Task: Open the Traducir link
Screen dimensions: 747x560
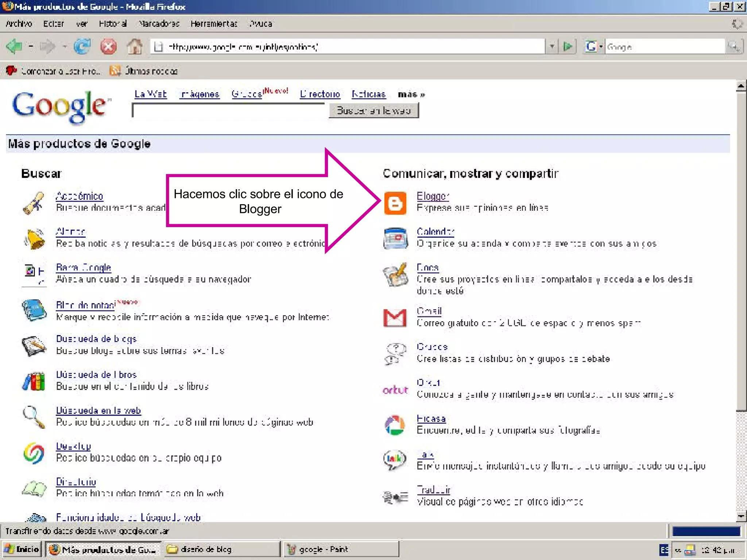Action: pos(433,490)
